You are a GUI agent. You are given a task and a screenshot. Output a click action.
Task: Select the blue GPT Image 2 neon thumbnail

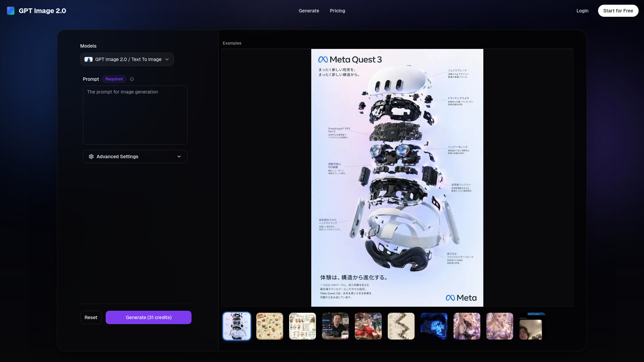click(x=434, y=326)
